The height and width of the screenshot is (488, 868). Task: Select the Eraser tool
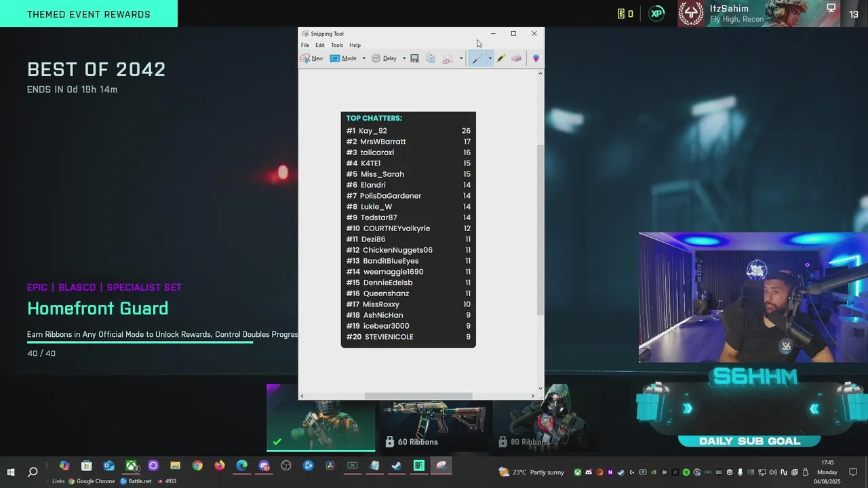517,58
